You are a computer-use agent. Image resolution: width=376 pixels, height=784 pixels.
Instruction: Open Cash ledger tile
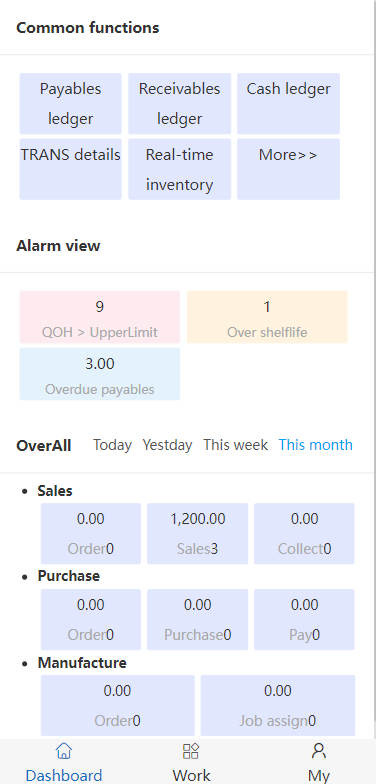click(x=288, y=104)
